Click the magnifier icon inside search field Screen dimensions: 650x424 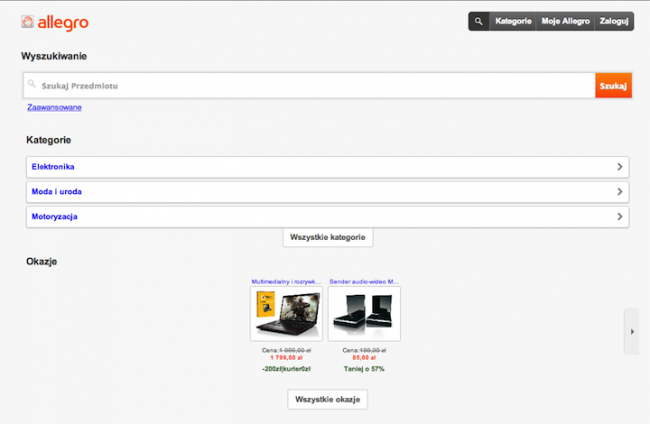pyautogui.click(x=32, y=84)
